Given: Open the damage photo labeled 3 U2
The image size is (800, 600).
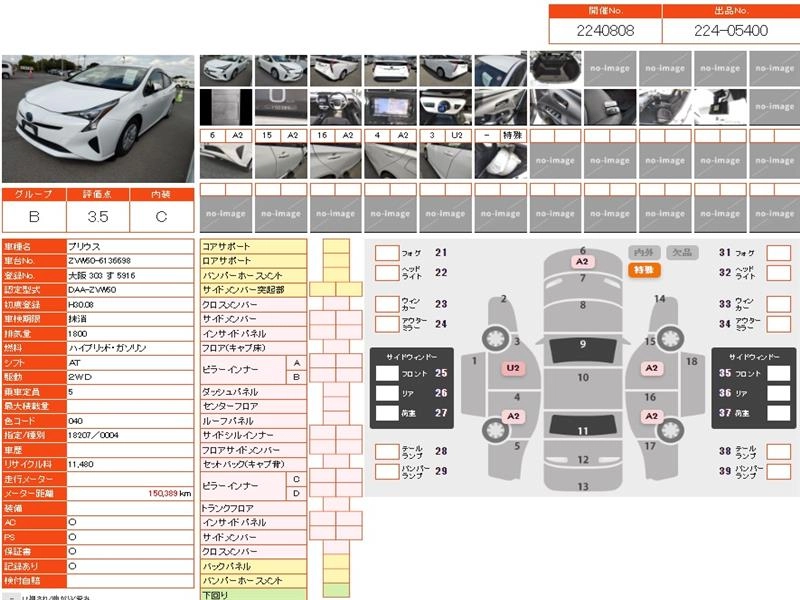Looking at the screenshot, I should coord(445,161).
